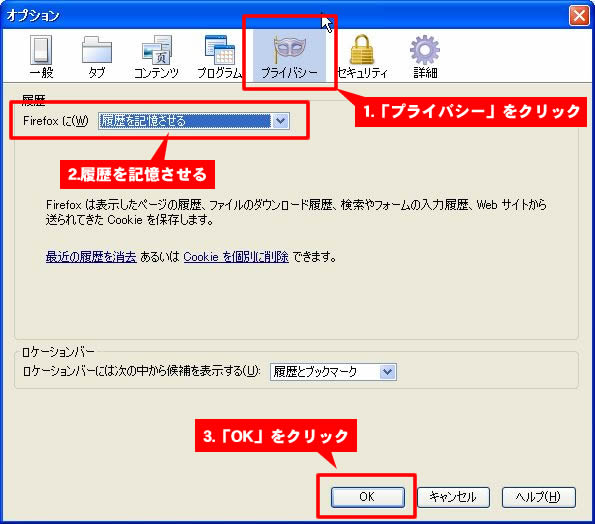Click the 最近の履歴を消去 link
Viewport: 595px width, 524px height.
91,257
